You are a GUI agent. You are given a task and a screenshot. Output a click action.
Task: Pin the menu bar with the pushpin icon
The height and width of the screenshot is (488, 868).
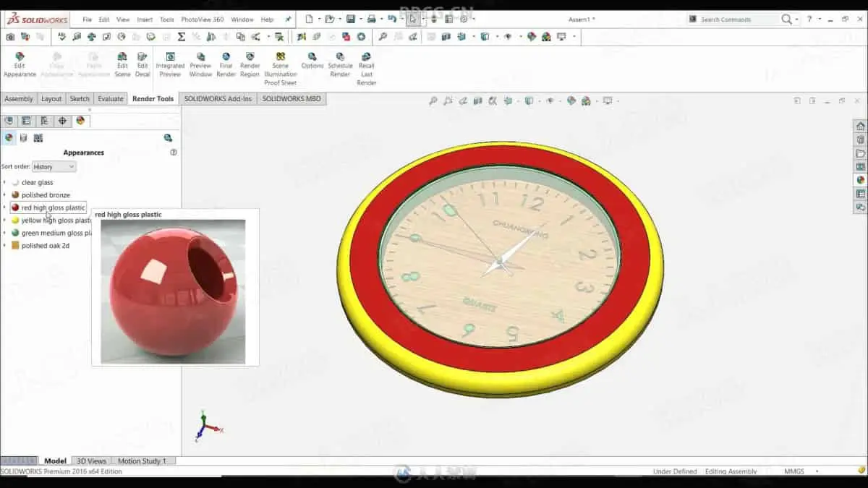289,20
